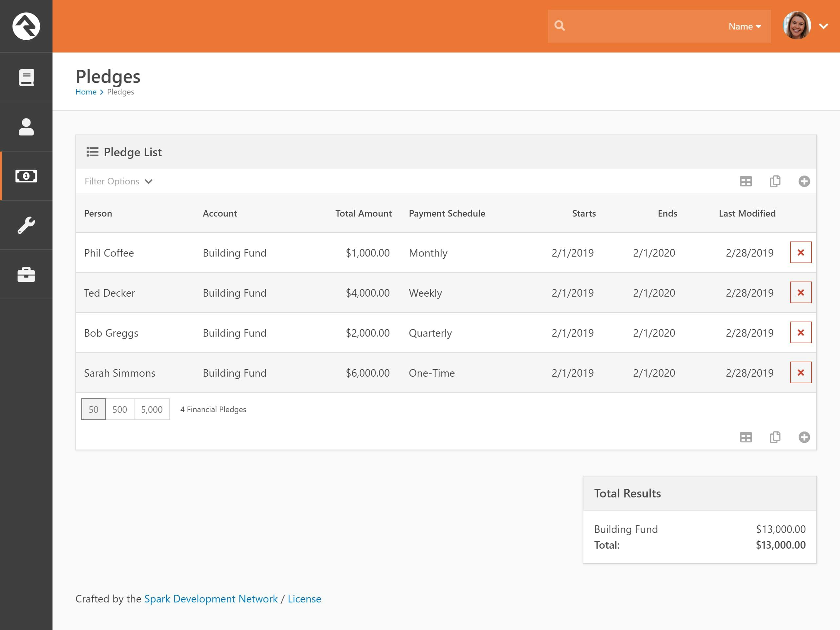Go Home via the breadcrumb link
Image resolution: width=840 pixels, height=630 pixels.
click(86, 92)
